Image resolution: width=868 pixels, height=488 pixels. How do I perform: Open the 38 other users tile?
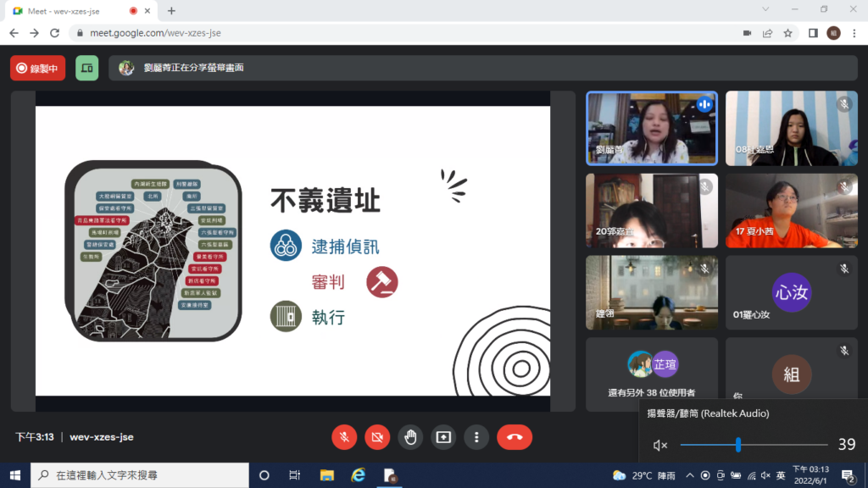[652, 374]
